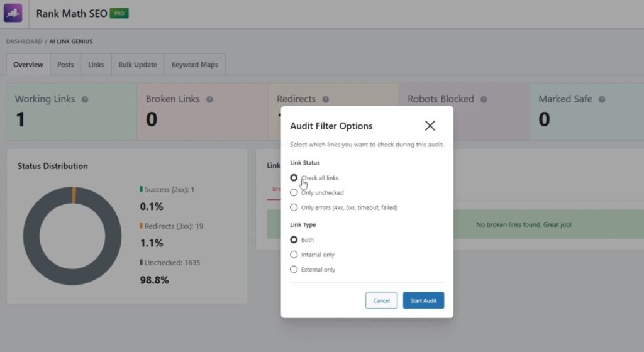
Task: Click the Link Status section heading
Action: pyautogui.click(x=305, y=162)
